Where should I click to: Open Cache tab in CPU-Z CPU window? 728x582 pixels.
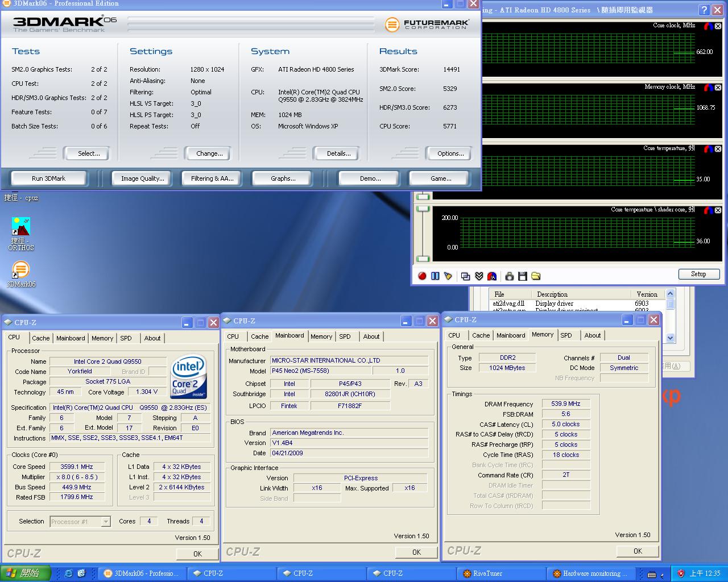click(40, 338)
